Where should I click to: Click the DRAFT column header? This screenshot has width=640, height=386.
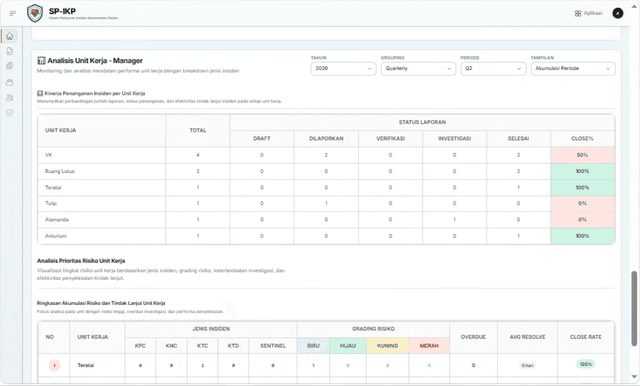[x=262, y=139]
